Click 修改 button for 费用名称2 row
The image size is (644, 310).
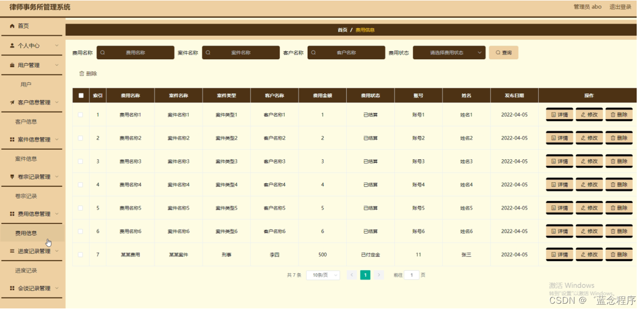coord(589,138)
